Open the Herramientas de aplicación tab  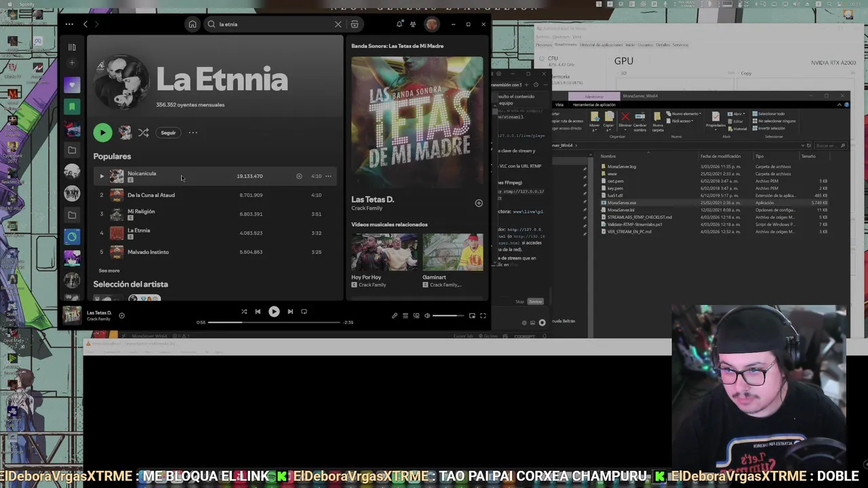click(x=594, y=104)
